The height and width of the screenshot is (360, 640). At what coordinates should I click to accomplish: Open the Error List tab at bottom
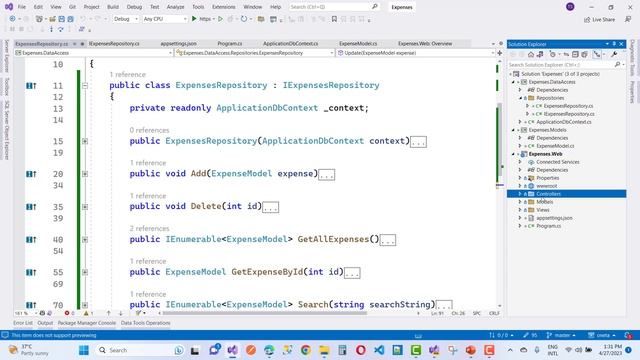[23, 323]
